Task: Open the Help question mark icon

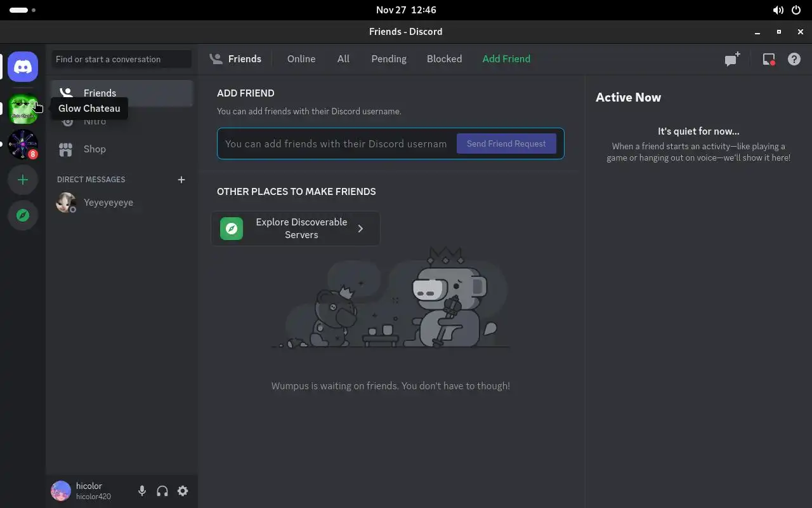Action: click(794, 59)
